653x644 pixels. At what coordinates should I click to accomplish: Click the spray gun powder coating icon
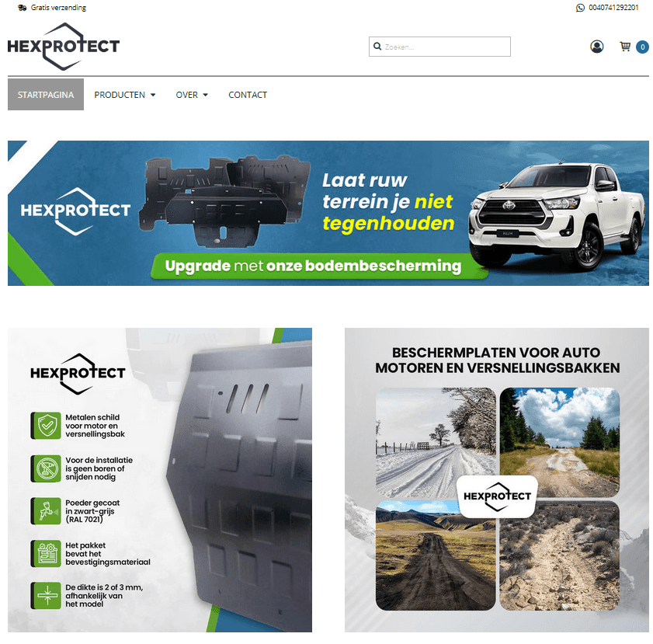point(47,510)
